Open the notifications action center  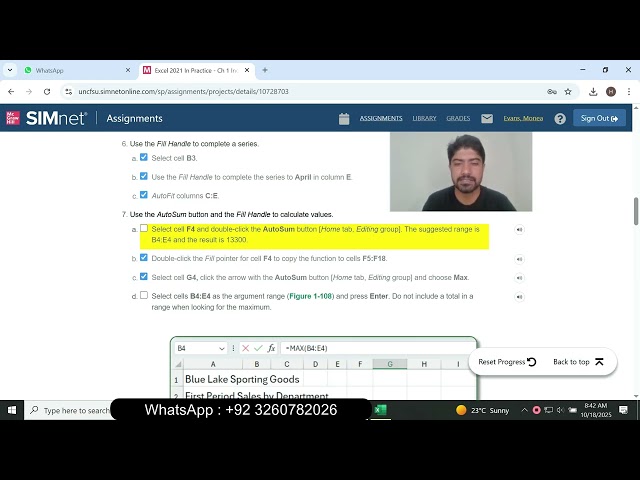point(623,410)
